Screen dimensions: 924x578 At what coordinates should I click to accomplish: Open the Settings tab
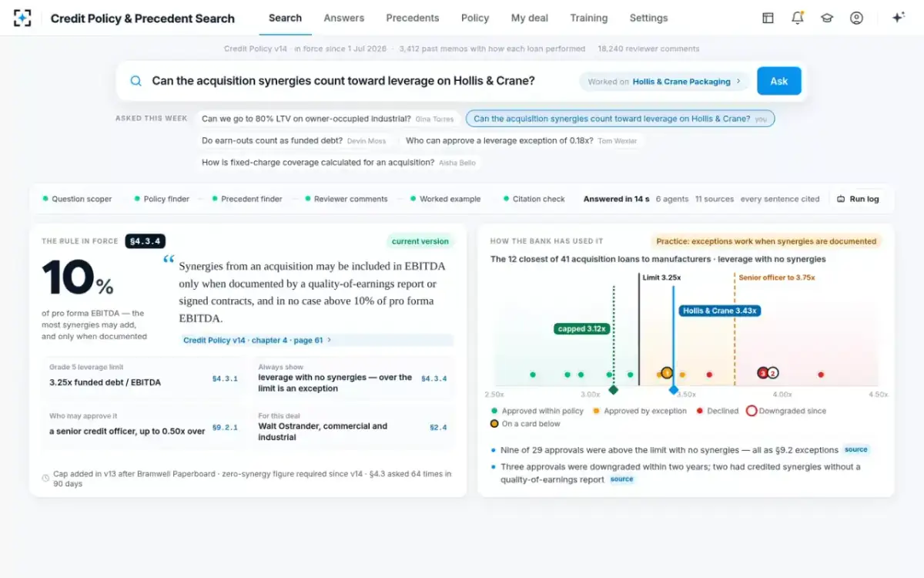[x=649, y=18]
